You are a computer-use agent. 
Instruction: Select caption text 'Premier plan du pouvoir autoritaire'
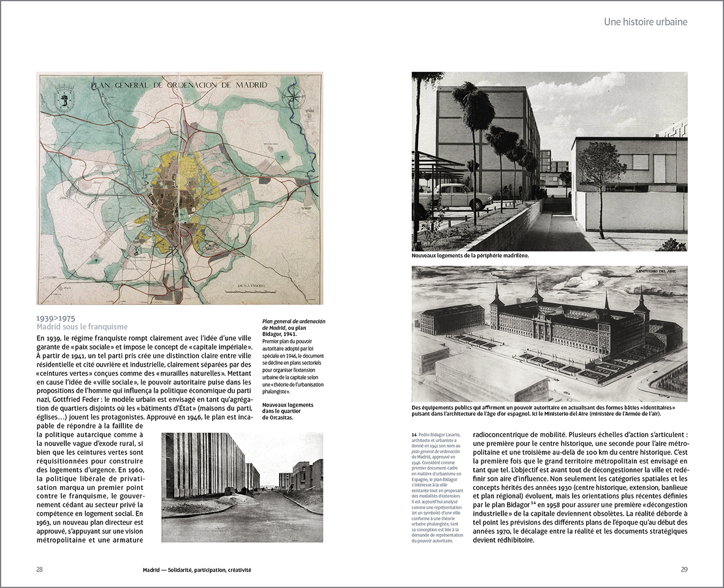pos(293,366)
